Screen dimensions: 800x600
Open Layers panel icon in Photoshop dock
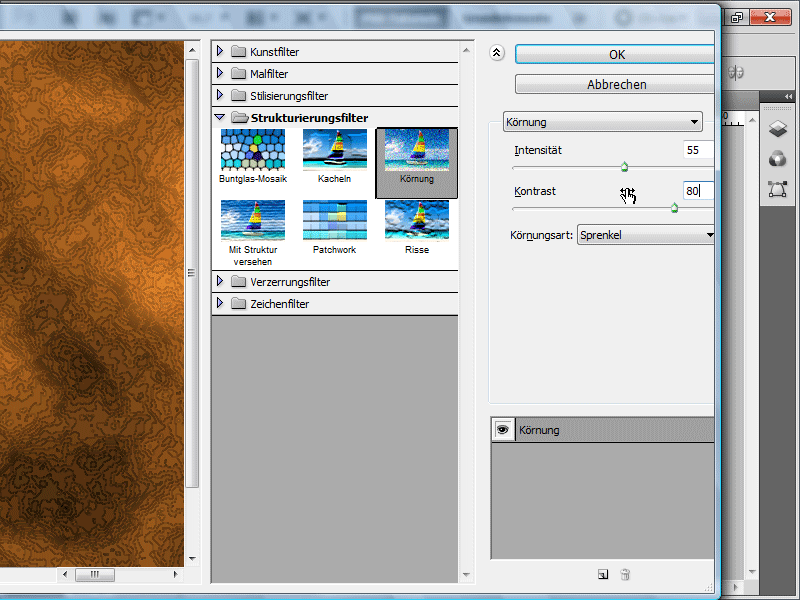click(778, 129)
